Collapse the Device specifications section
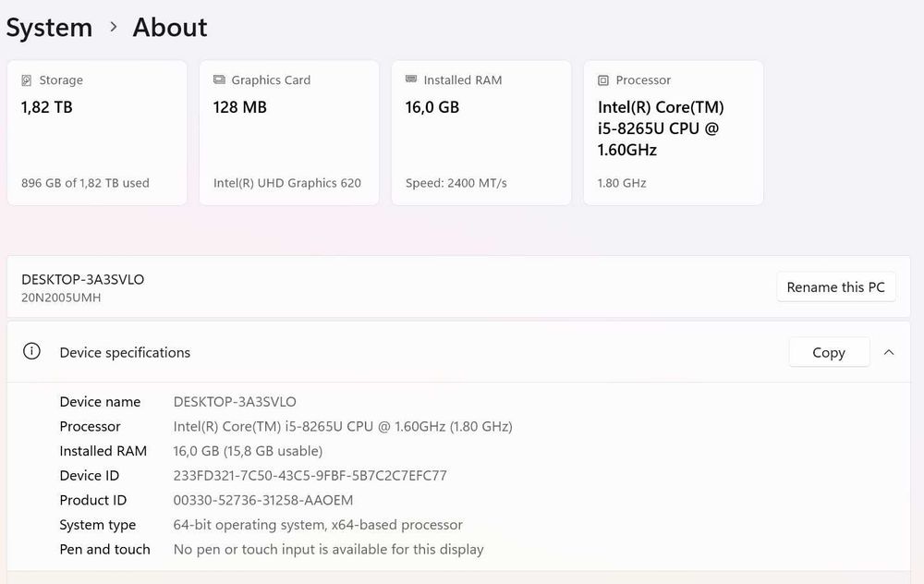 pyautogui.click(x=889, y=352)
